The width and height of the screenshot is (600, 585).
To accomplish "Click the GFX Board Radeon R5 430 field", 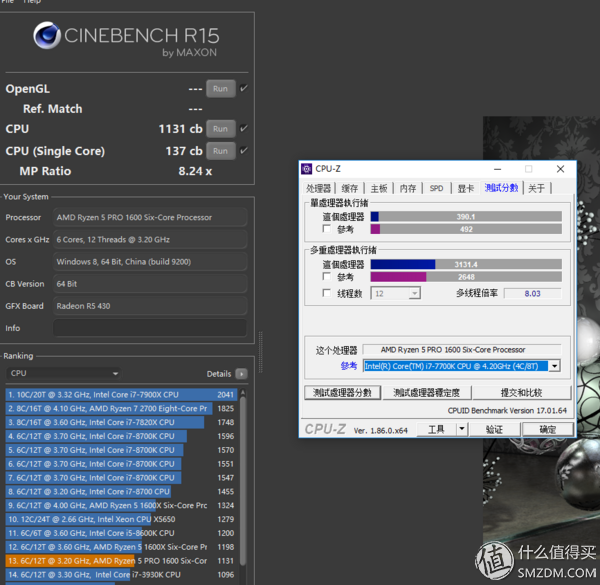I will coord(150,306).
